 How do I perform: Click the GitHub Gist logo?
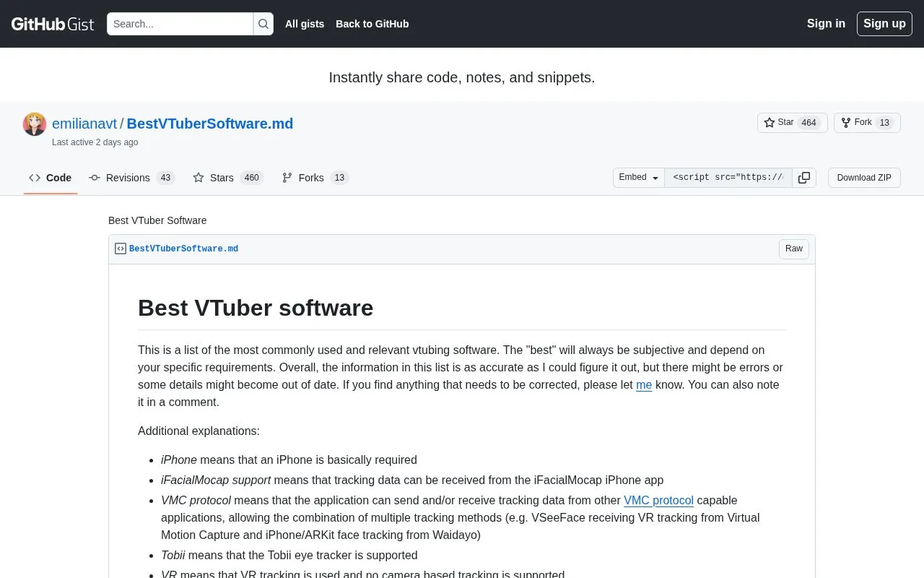point(53,24)
